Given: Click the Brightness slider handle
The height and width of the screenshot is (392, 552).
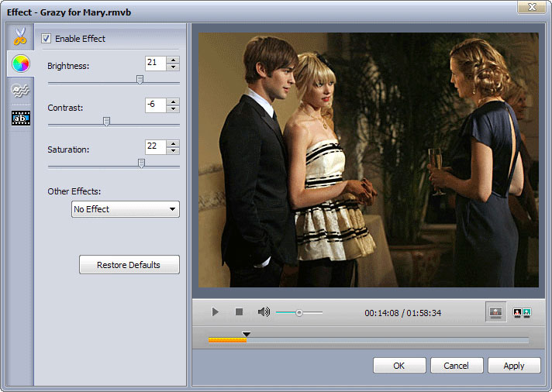Looking at the screenshot, I should pyautogui.click(x=140, y=79).
